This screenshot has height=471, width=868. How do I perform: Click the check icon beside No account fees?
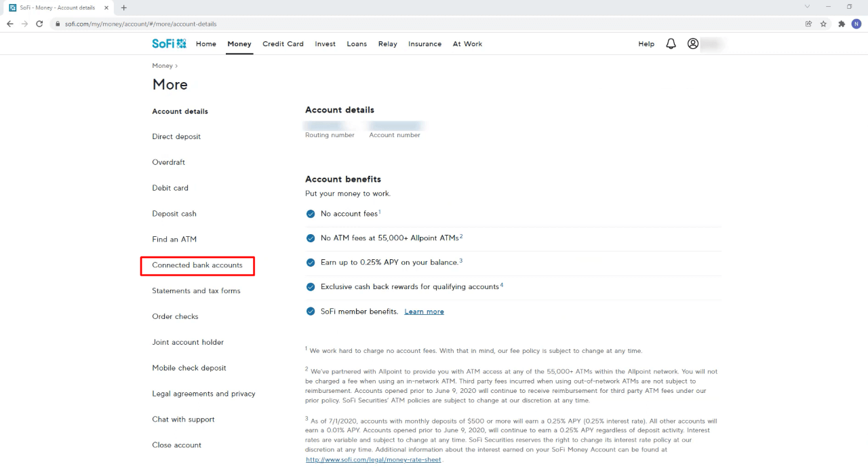coord(311,214)
